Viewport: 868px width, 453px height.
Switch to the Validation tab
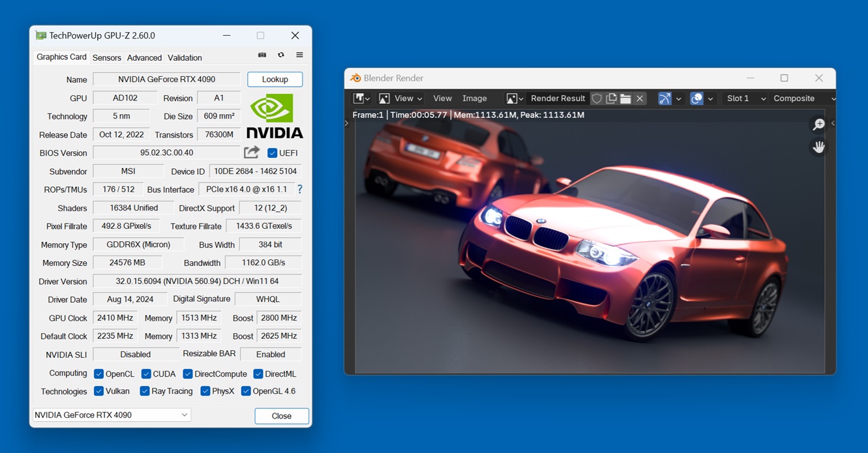(185, 58)
